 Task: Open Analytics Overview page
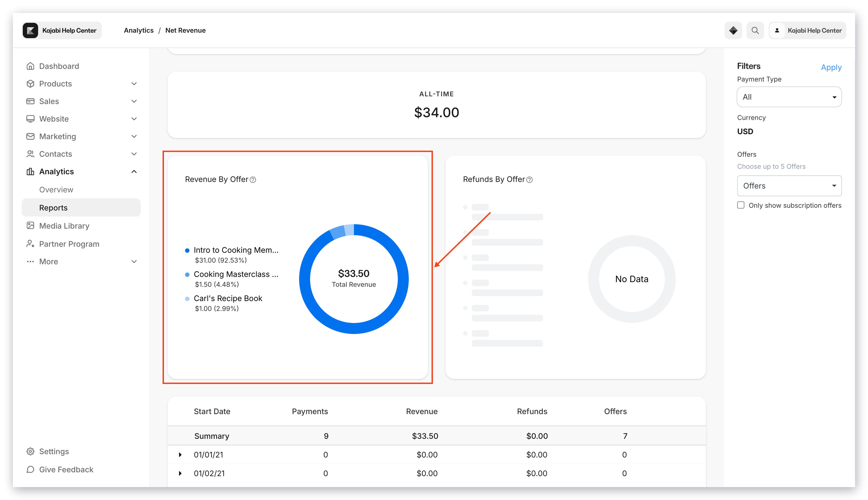pyautogui.click(x=56, y=190)
